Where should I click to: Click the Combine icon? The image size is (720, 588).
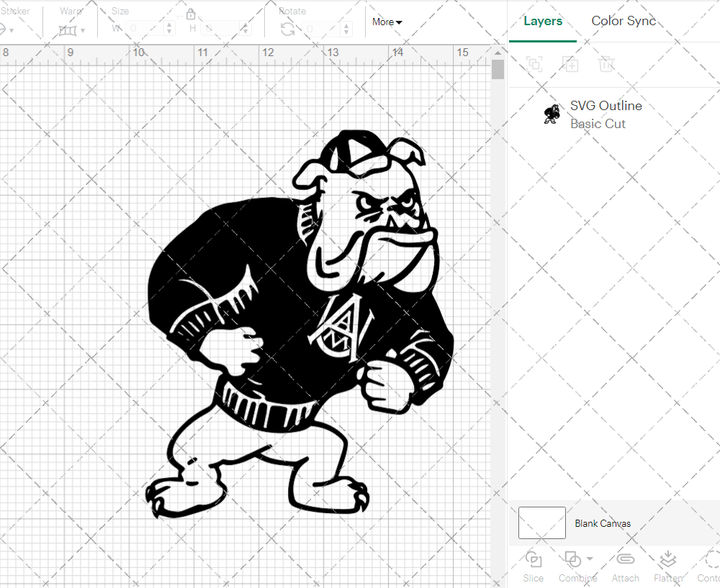coord(573,566)
